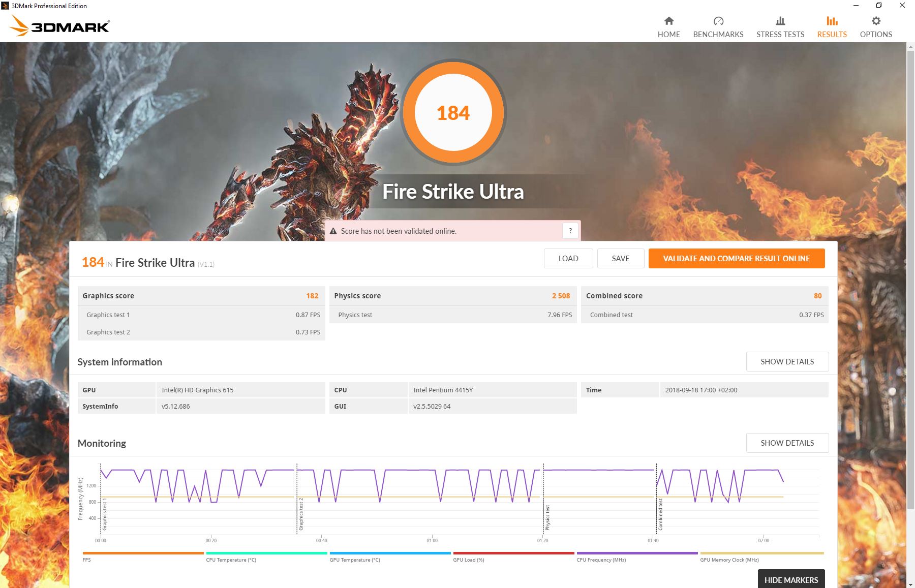The image size is (915, 588).
Task: Click the GUI value v2.5.5029 64
Action: point(432,407)
